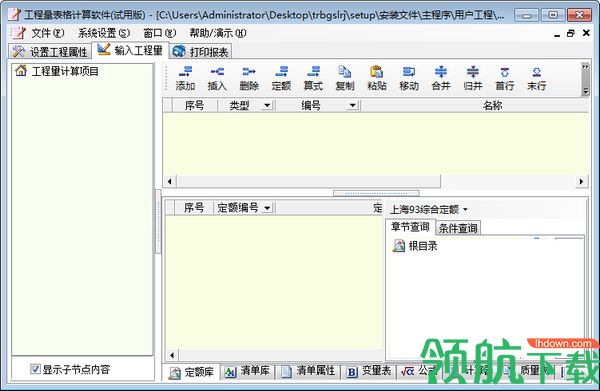Open the 定额编号 column dropdown arrow
Screen dimensions: 600x391
267,208
